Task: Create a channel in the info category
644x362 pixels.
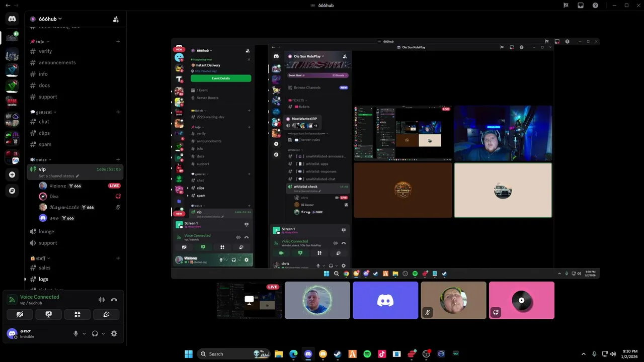Action: [118, 42]
